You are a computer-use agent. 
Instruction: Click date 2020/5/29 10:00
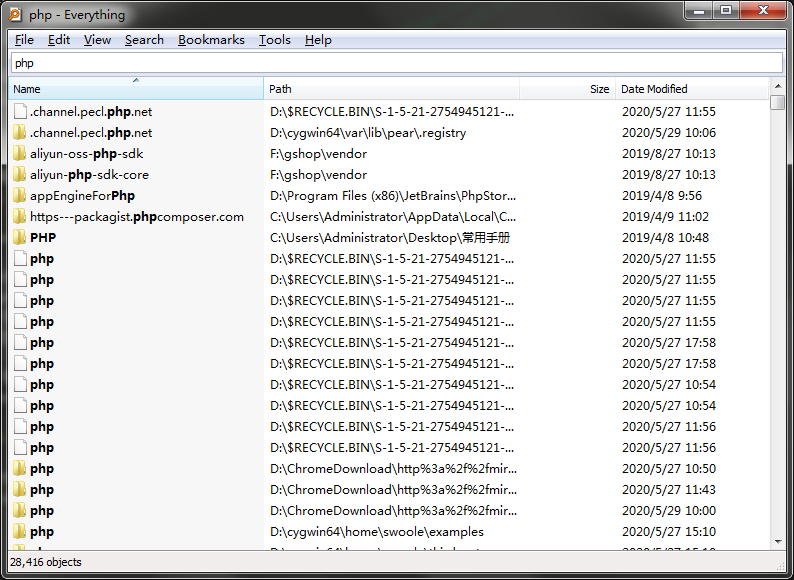(669, 511)
